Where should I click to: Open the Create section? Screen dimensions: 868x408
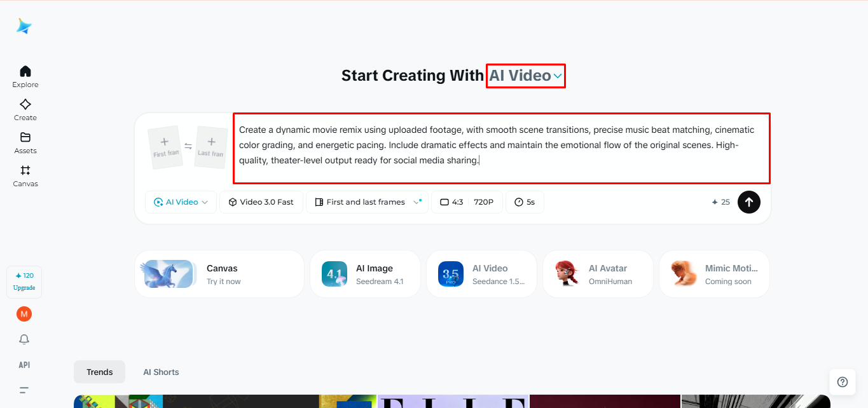coord(25,109)
